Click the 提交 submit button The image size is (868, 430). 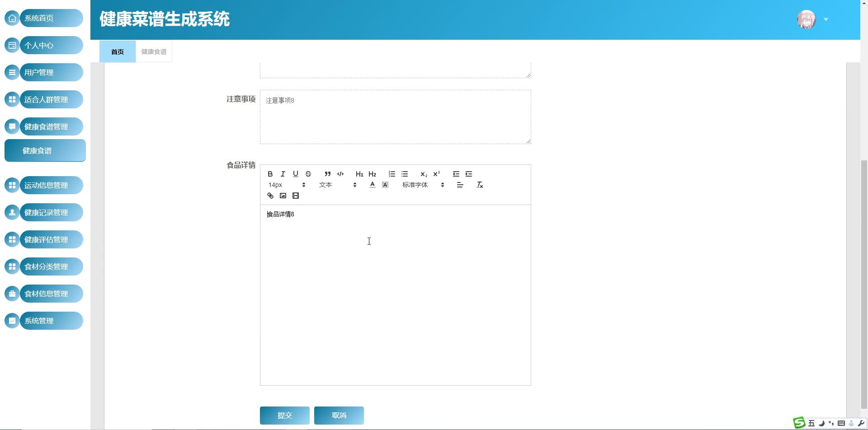coord(284,415)
